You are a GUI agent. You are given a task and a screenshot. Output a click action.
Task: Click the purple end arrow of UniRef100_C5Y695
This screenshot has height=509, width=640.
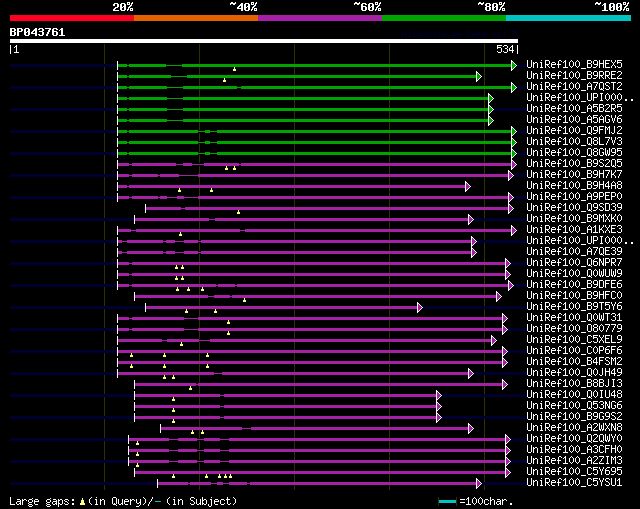[508, 473]
